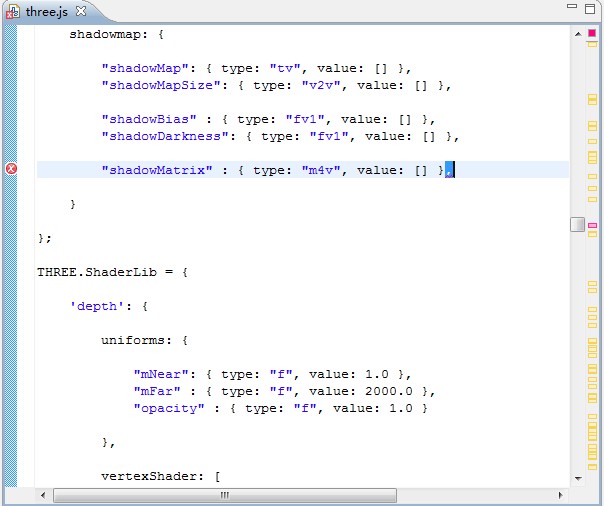This screenshot has height=506, width=604.
Task: Click horizontal scrollbar right arrow
Action: (x=560, y=495)
